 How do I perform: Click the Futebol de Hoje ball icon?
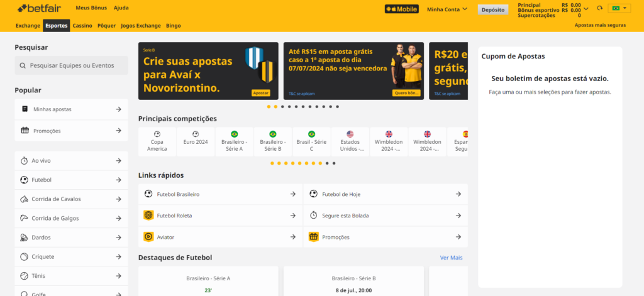tap(313, 194)
